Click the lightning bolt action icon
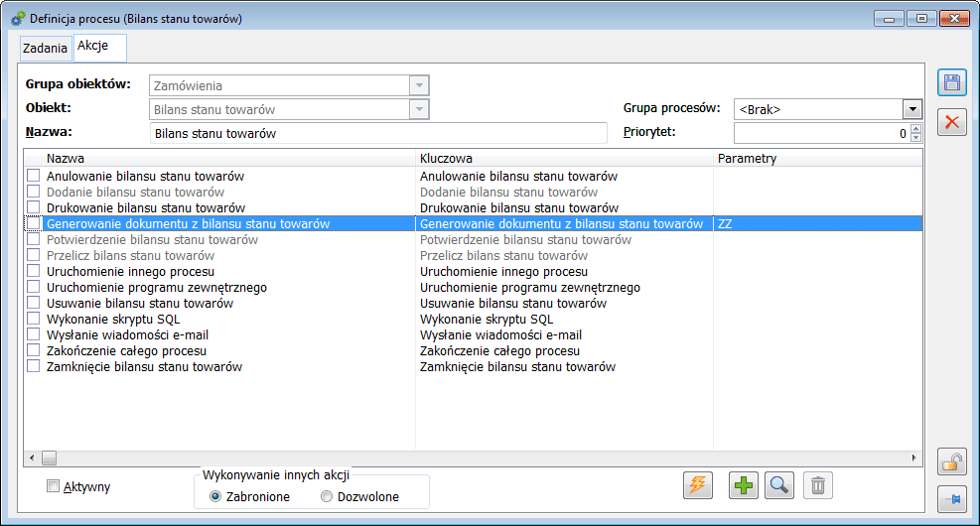 coord(697,485)
